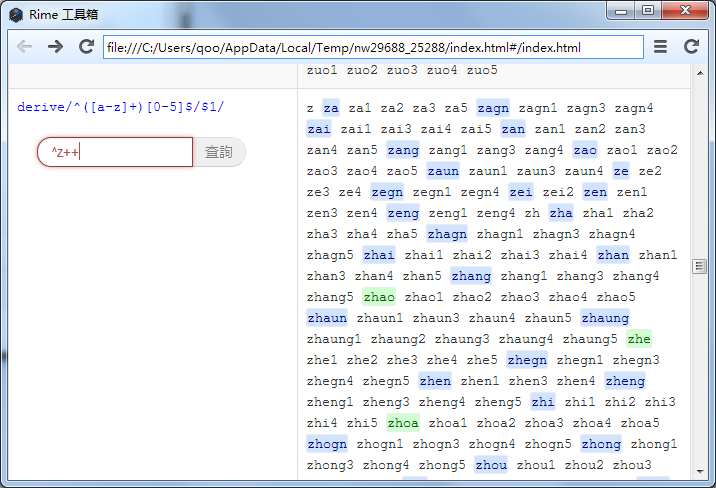Click the Rime app icon in title bar
716x488 pixels.
pos(16,13)
